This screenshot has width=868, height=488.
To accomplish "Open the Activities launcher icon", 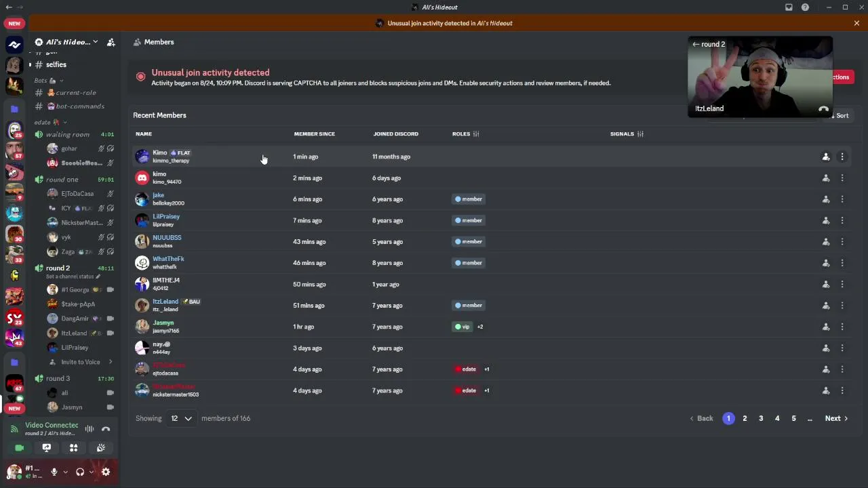I will (73, 448).
